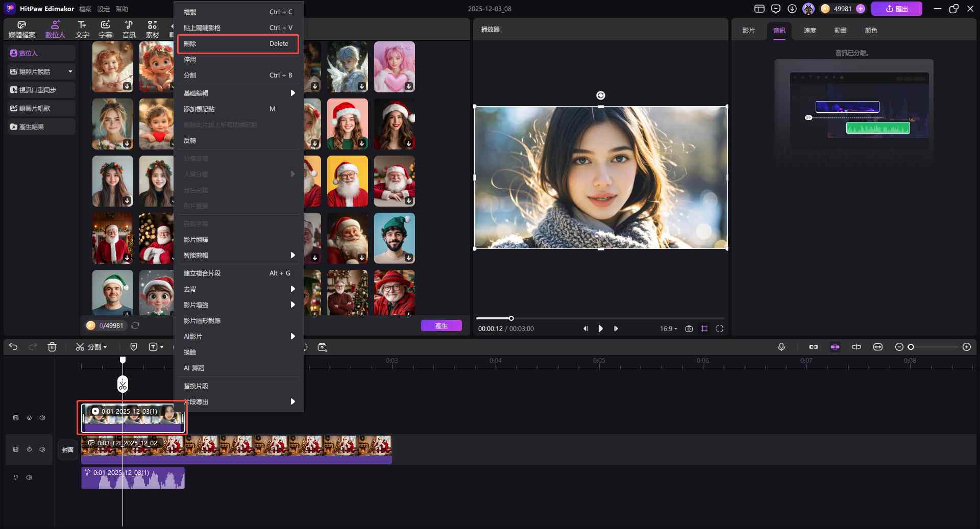Screen dimensions: 980x529
Task: Take a snapshot with the camera icon
Action: [689, 329]
